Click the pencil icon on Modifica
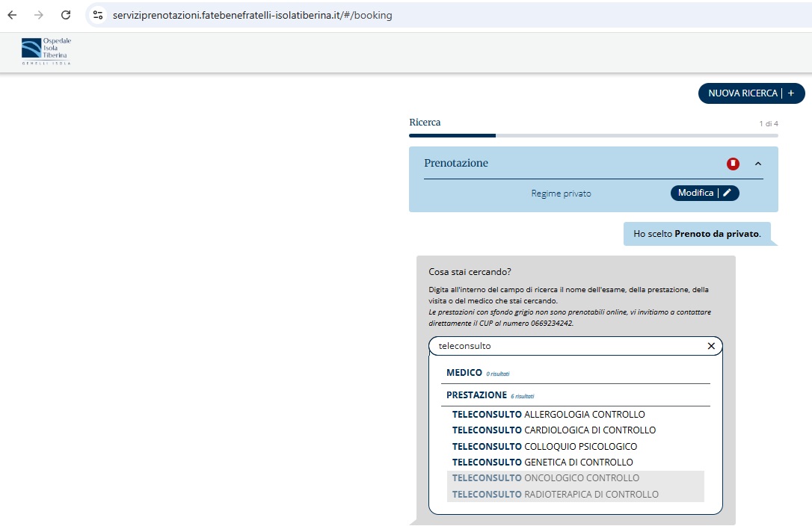 (727, 193)
